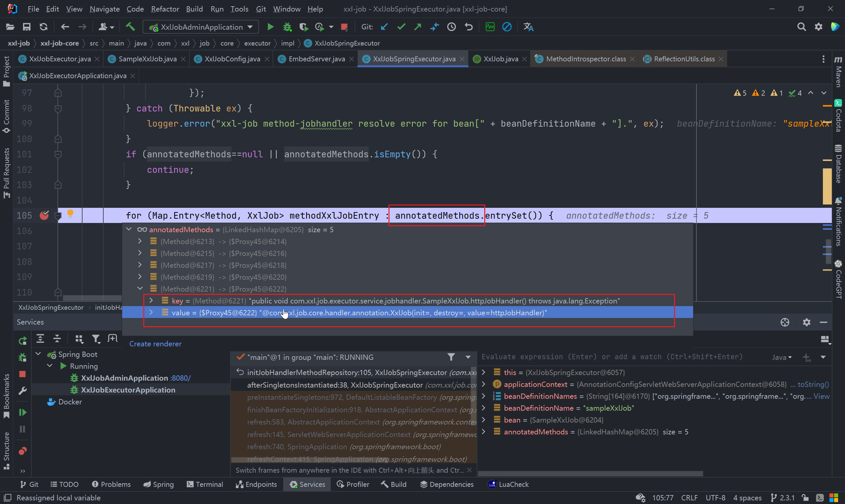Open the Terminal tool window tab
845x504 pixels.
tap(205, 484)
